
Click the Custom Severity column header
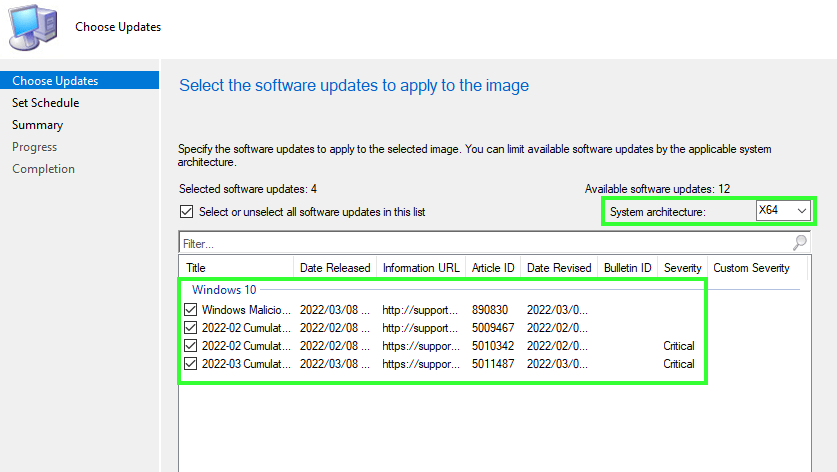point(751,268)
